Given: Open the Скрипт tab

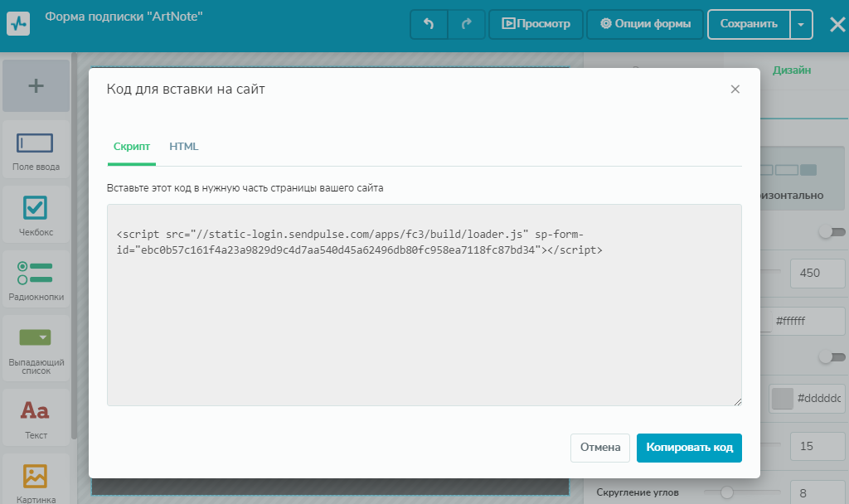Looking at the screenshot, I should (x=132, y=147).
